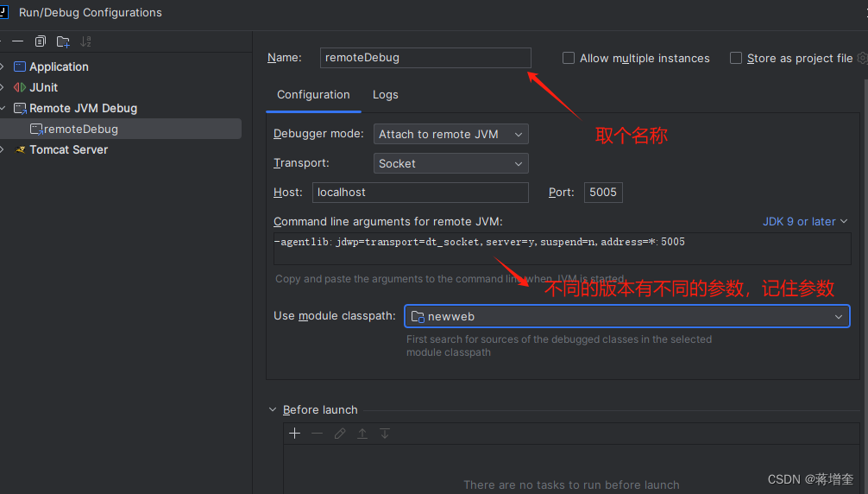Collapse the Before launch section

(x=273, y=410)
